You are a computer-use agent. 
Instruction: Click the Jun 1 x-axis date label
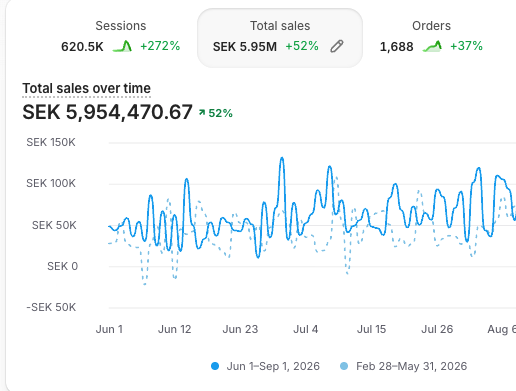click(x=109, y=329)
